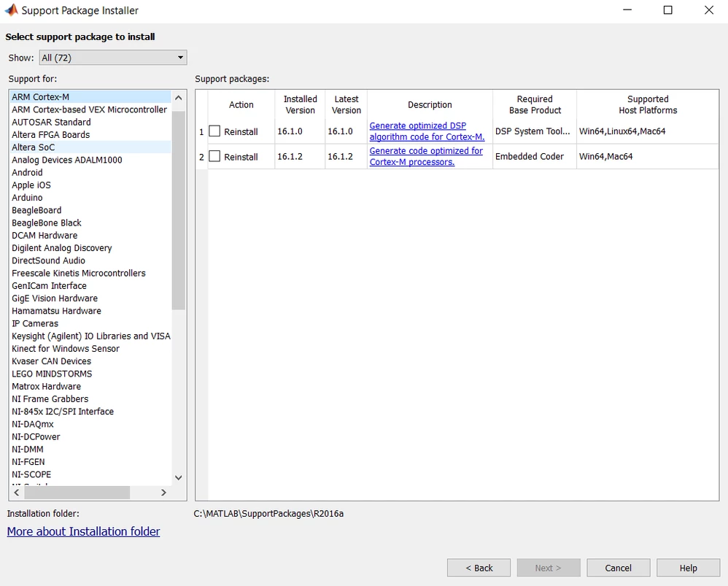Viewport: 728px width, 586px height.
Task: Click the down arrow of the Support for list scrollbar
Action: pos(178,477)
